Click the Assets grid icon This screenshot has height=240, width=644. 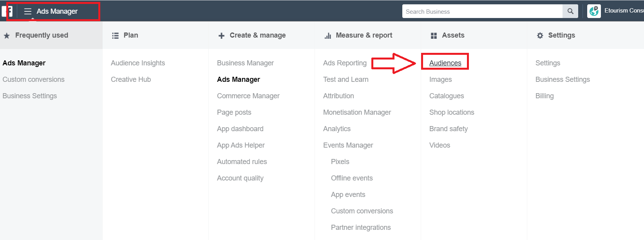pyautogui.click(x=434, y=36)
